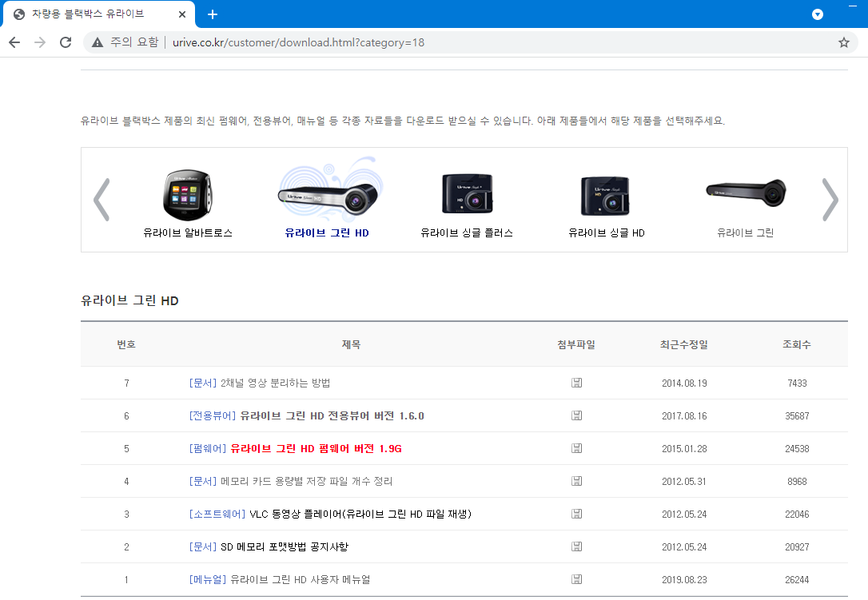
Task: Open the 유라이브 싱글 플러스 text link
Action: 467,233
